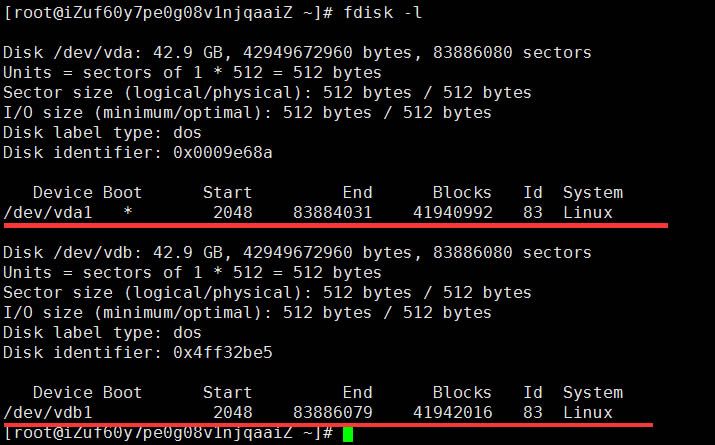Click the /dev/vda1 partition entry
715x445 pixels.
coord(308,212)
